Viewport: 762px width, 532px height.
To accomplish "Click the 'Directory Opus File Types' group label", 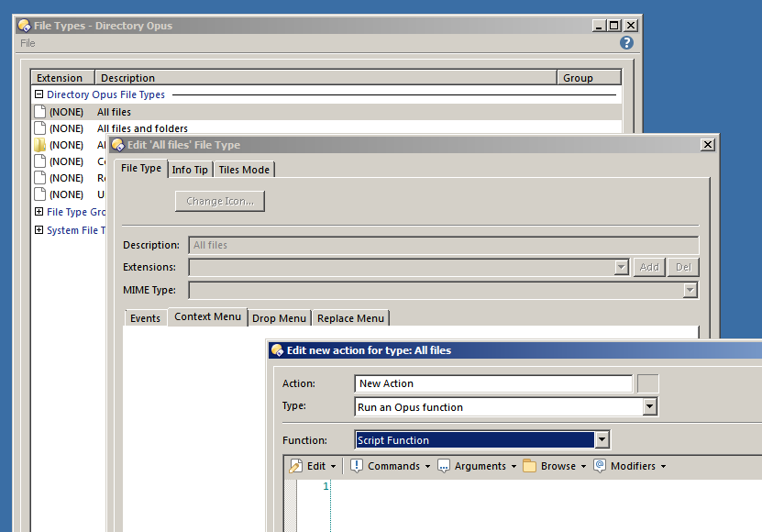I will [x=105, y=94].
